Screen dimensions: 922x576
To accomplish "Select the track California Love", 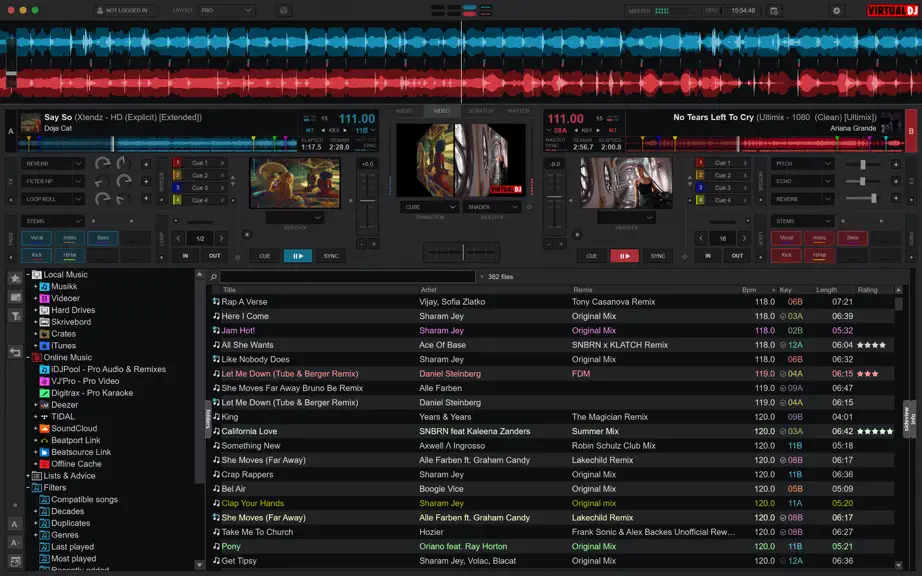I will (553, 431).
